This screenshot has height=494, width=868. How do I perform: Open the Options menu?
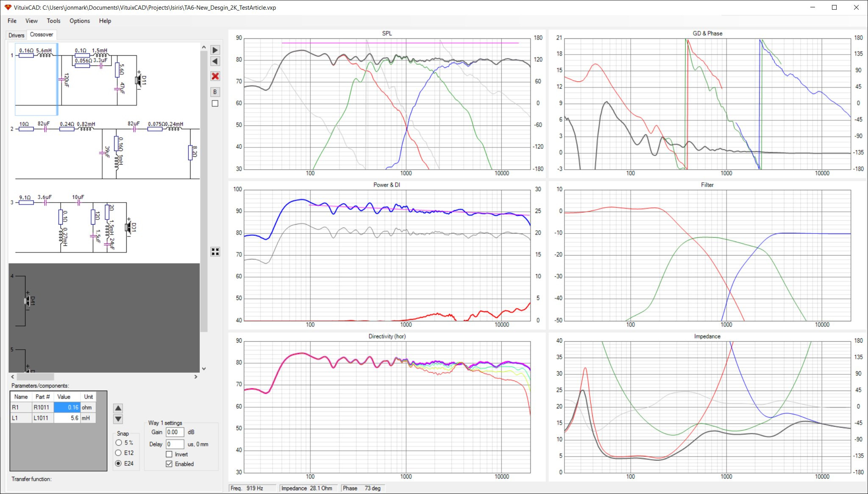(x=80, y=21)
